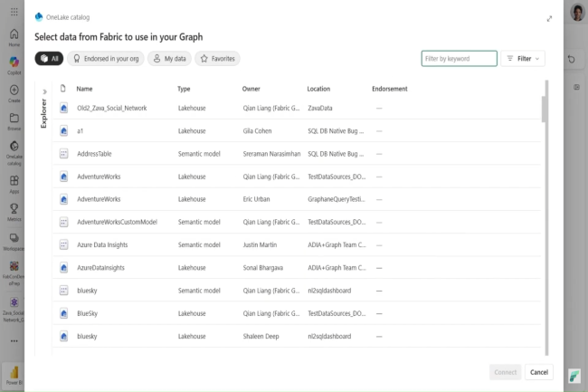
Task: Open the Filter dropdown
Action: (524, 59)
